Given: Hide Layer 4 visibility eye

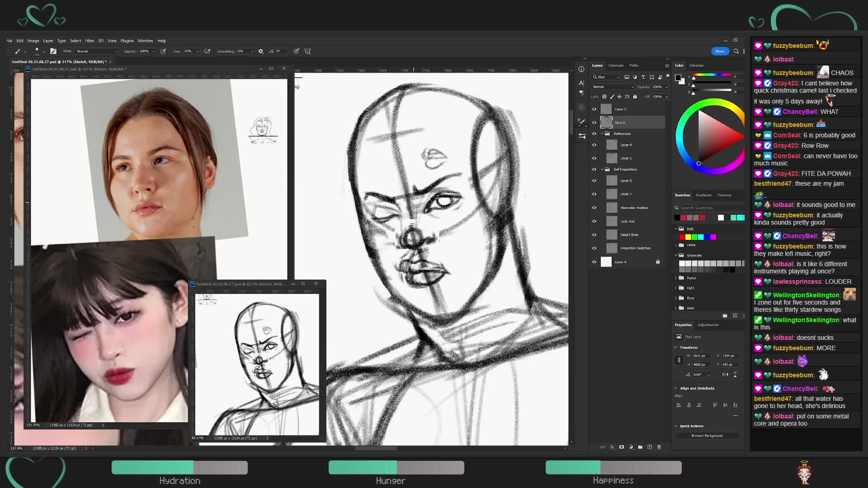Looking at the screenshot, I should click(x=594, y=145).
